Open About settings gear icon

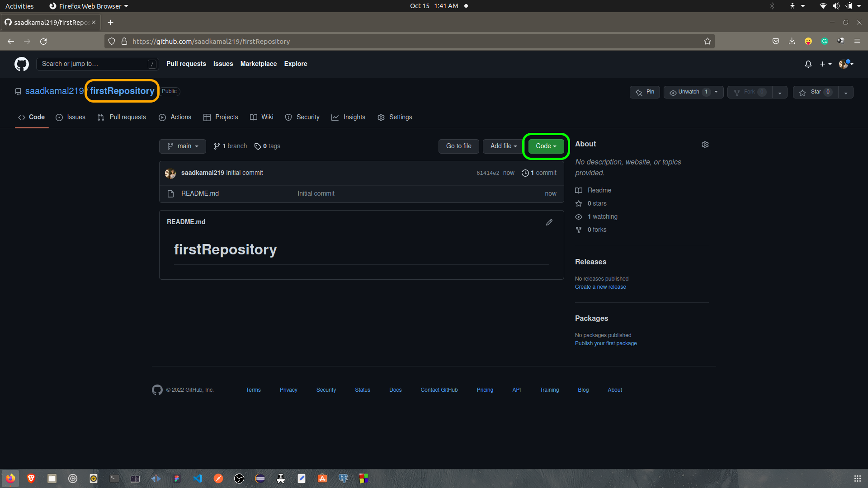tap(705, 145)
